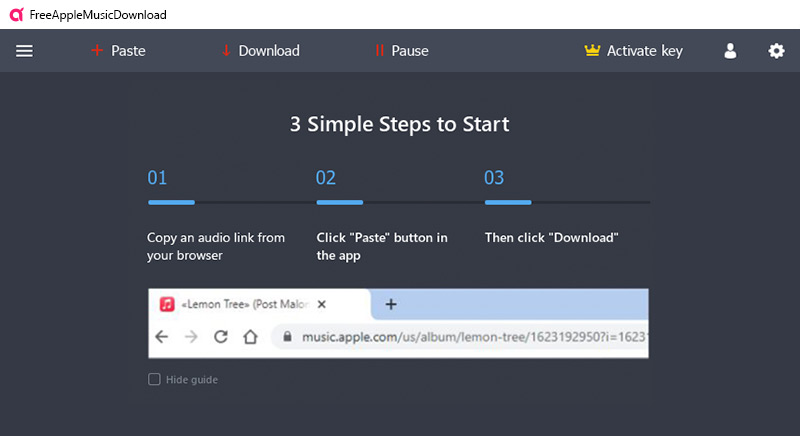800x436 pixels.
Task: Select step 01 in the guide
Action: 157,178
